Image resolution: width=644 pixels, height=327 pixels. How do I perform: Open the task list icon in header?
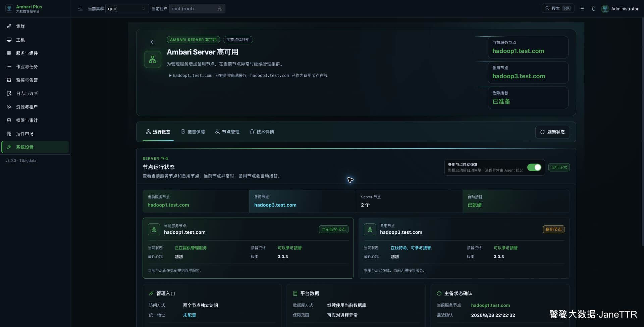tap(582, 9)
